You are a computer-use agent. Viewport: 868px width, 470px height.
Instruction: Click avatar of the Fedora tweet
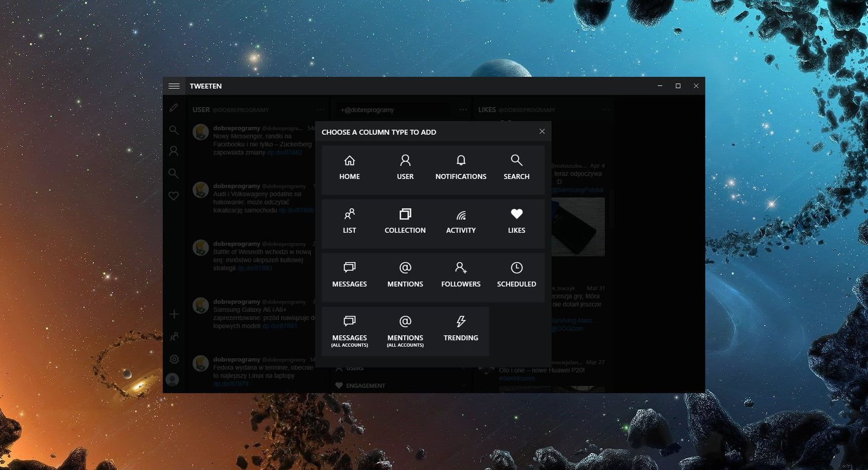point(201,363)
